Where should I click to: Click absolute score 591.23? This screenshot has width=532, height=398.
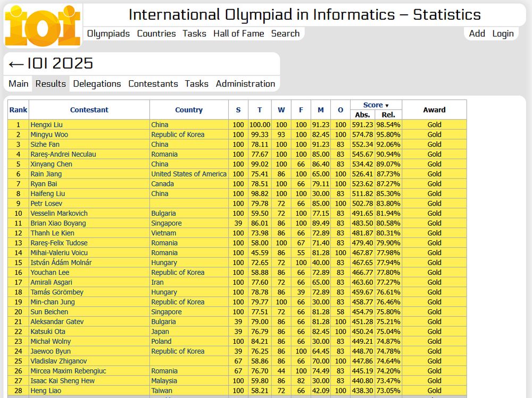click(362, 125)
